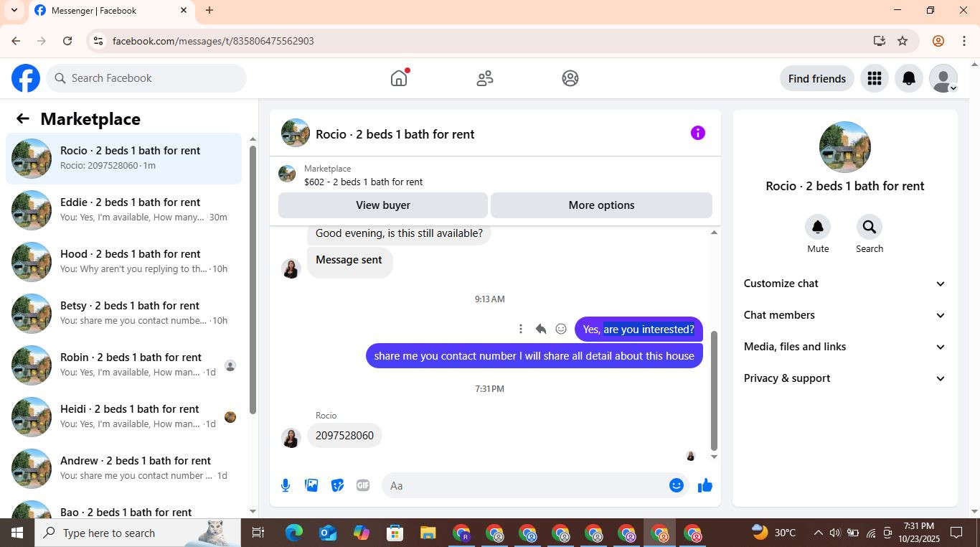Screen dimensions: 980x547
Task: Expand Privacy & support section
Action: point(845,378)
